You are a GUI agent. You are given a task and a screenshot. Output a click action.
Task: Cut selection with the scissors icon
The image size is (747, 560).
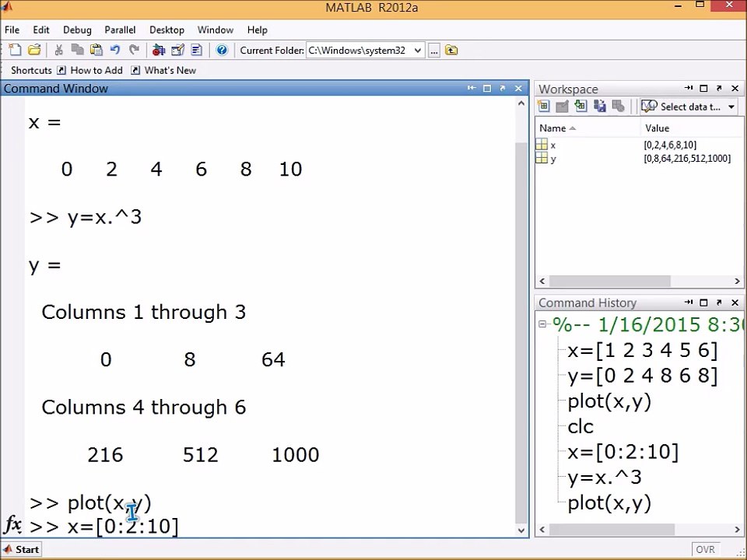[58, 50]
